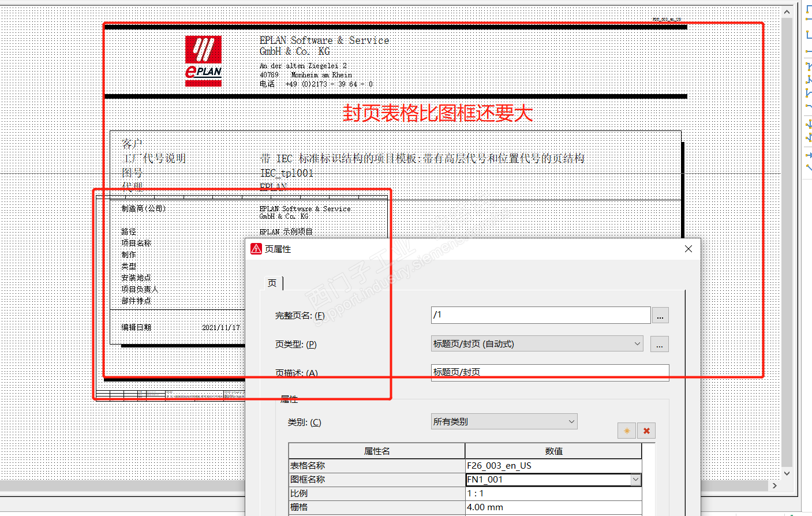Select the 图框名称 property name
The image size is (812, 516).
(x=377, y=480)
